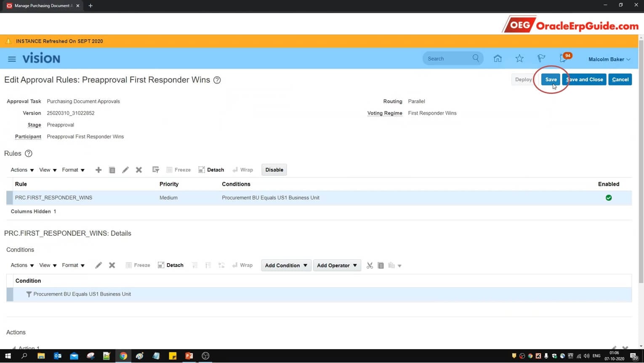This screenshot has width=644, height=363.
Task: Edit rule using pencil in Rules toolbar
Action: tap(125, 170)
